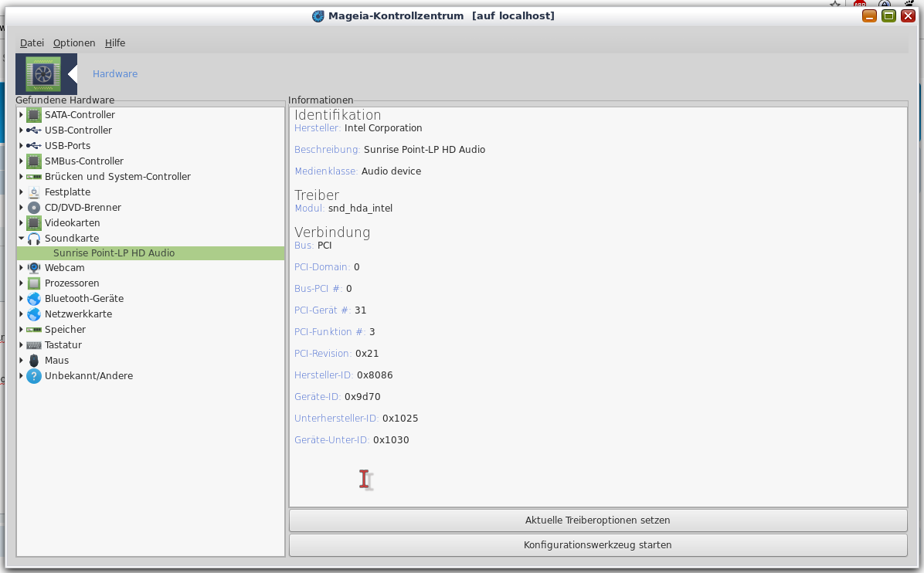
Task: Click the Speicher memory icon
Action: tap(34, 330)
